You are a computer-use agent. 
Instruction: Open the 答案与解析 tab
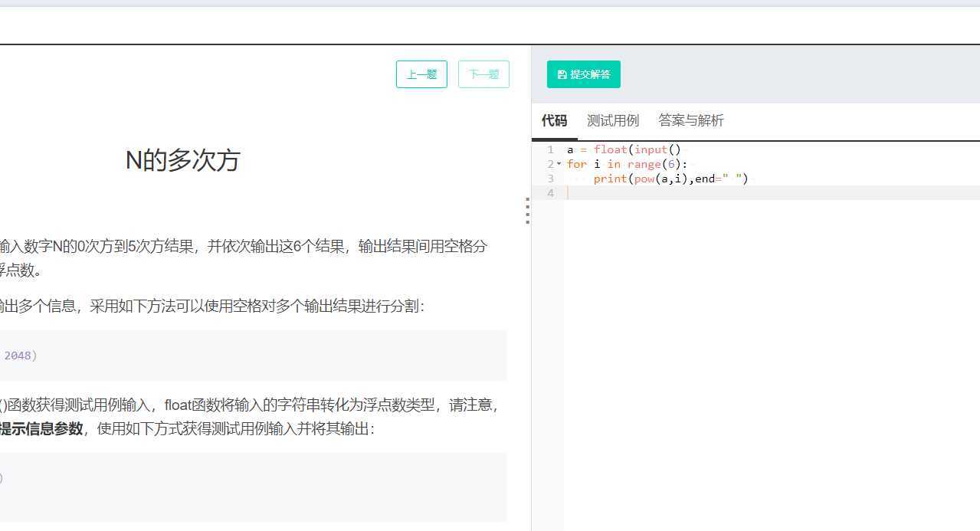[x=690, y=120]
